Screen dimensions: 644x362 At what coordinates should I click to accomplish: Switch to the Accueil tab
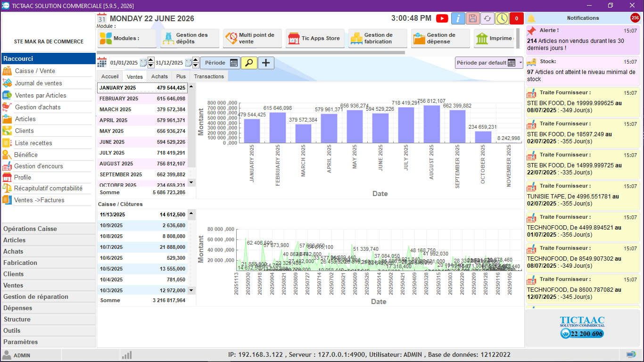pos(110,76)
